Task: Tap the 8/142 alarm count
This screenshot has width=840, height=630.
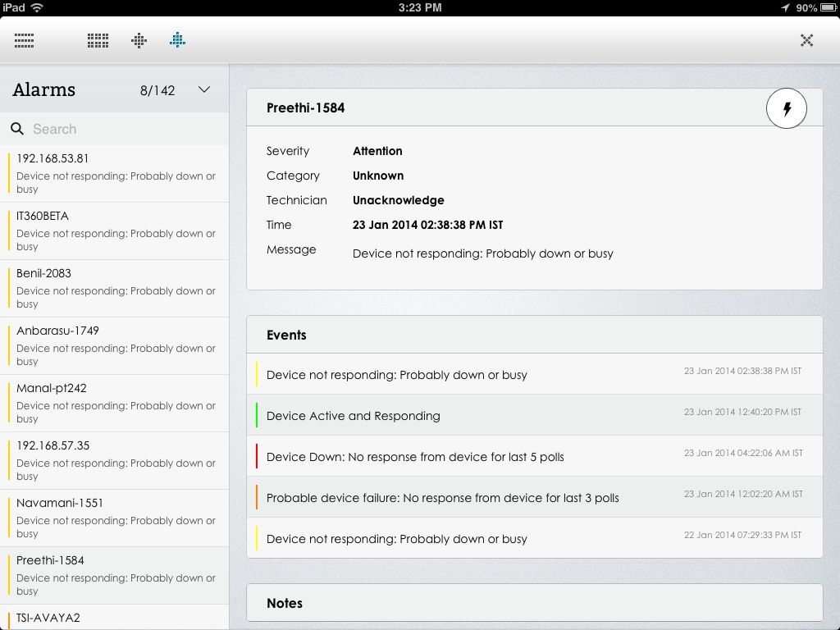Action: [x=157, y=90]
